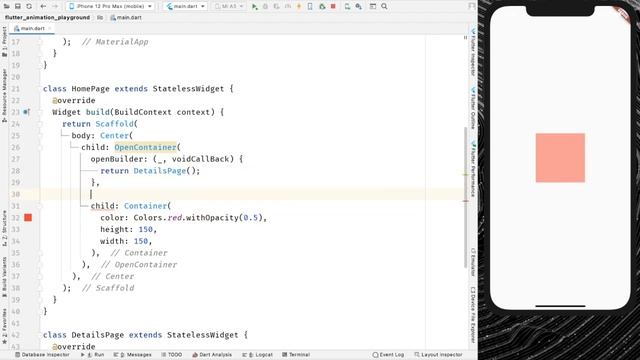The height and width of the screenshot is (360, 640).
Task: Click the StatelessWidget type on line 21
Action: (188, 89)
